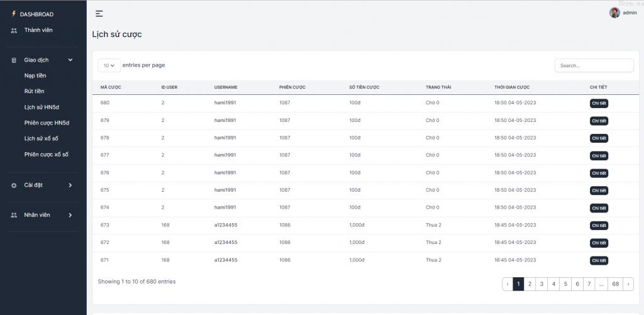Jump to page 68 in pagination
644x315 pixels.
[615, 284]
